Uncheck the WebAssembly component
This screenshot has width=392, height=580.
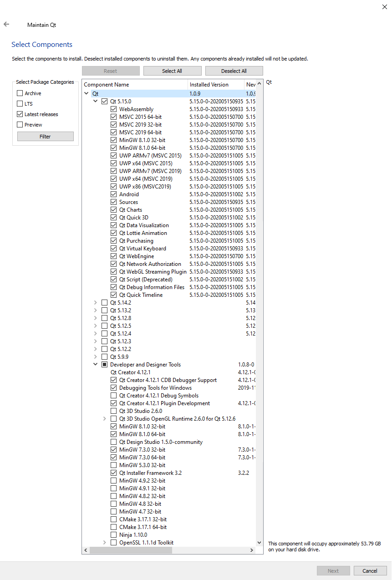(114, 109)
